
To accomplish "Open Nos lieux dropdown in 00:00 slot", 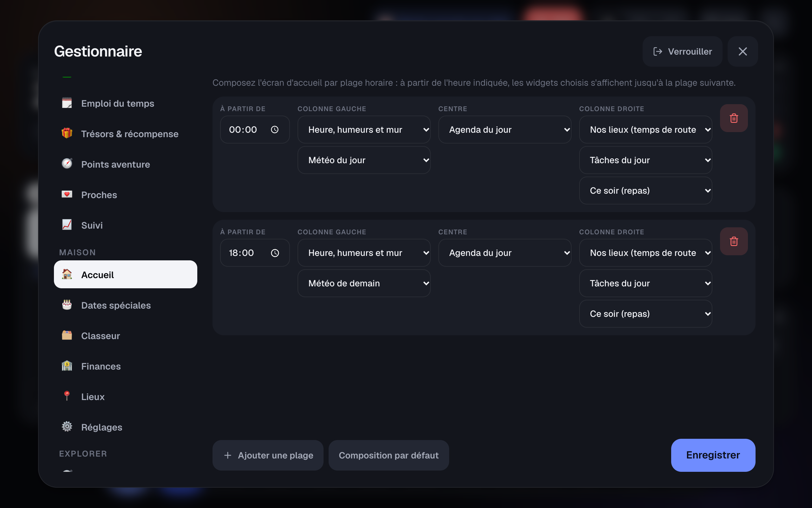I will pos(645,130).
